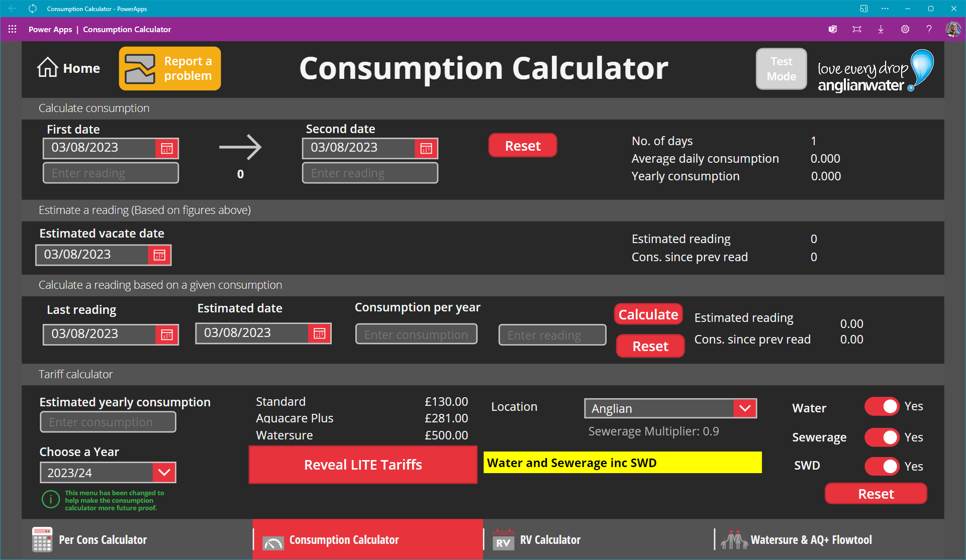Open the First date calendar picker
Image resolution: width=966 pixels, height=560 pixels.
(x=167, y=149)
